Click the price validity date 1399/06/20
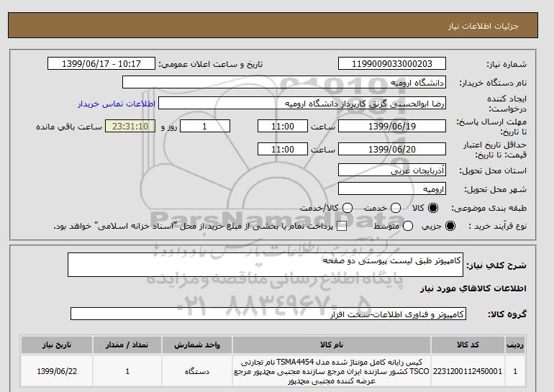Image resolution: width=554 pixels, height=392 pixels. [392, 149]
